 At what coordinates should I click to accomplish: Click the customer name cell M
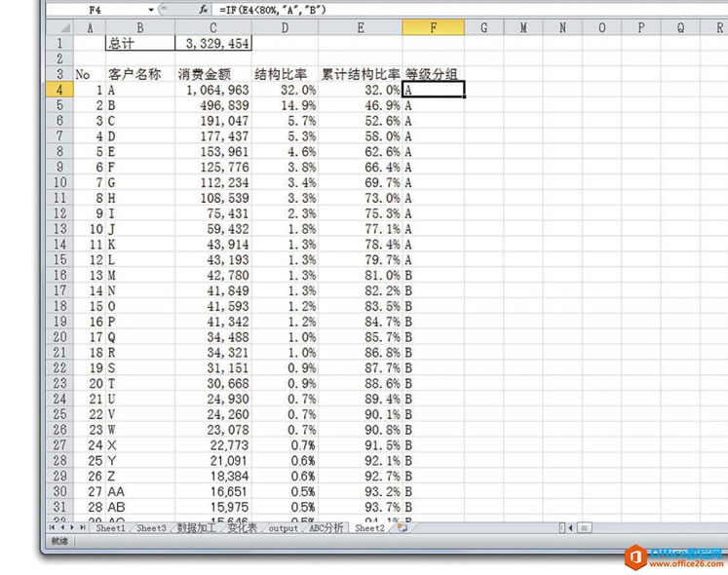click(140, 275)
